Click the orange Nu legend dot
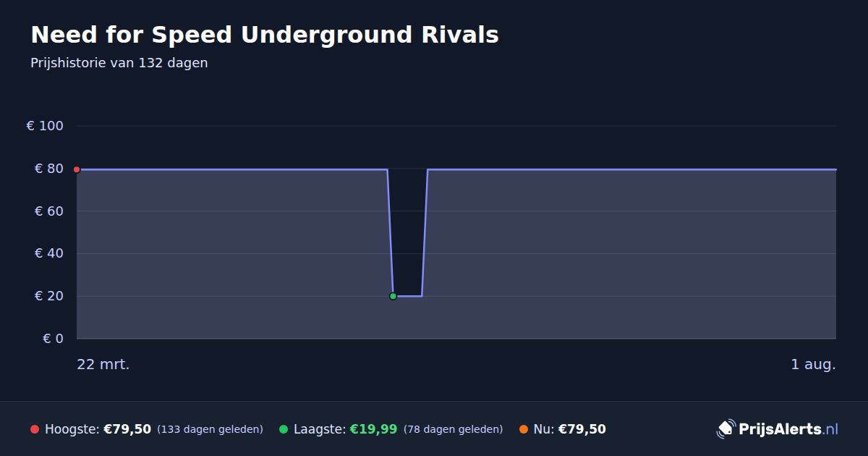 (x=524, y=429)
